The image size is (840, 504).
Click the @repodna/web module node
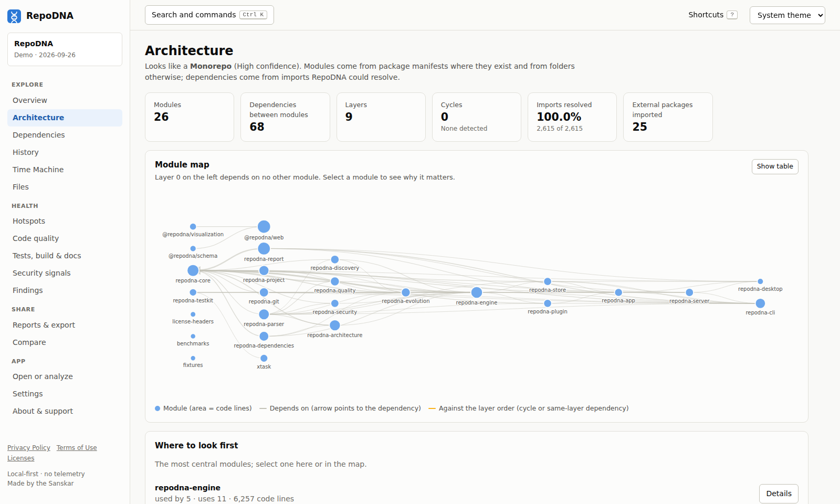264,226
